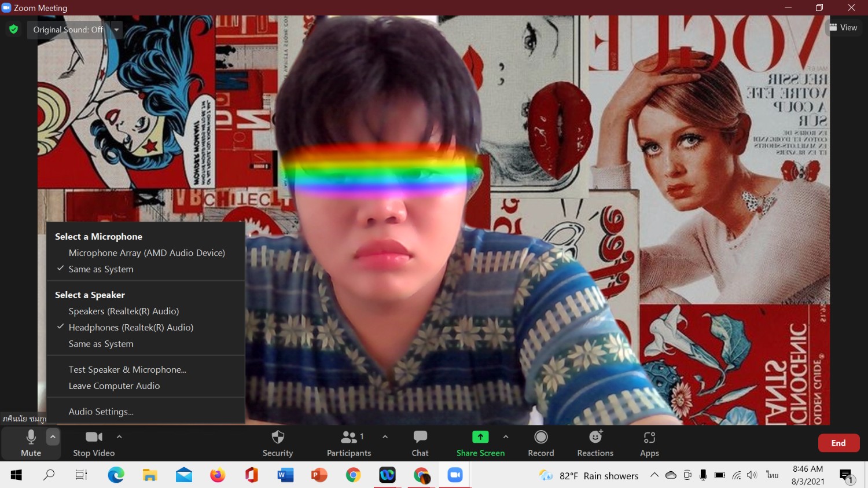Open notification center

coord(846,476)
